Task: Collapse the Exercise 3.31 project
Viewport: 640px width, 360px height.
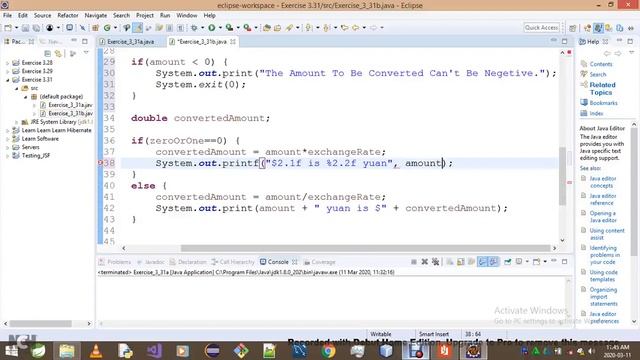Action: coord(7,80)
